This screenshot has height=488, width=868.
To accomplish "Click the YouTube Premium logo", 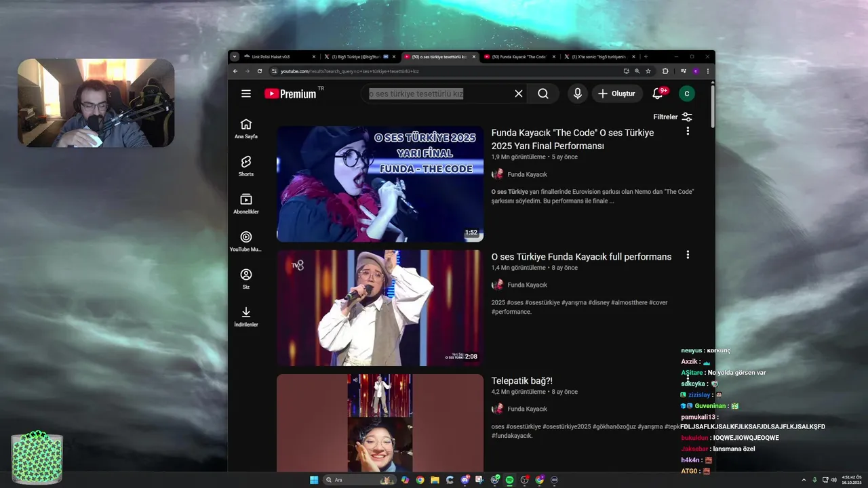I will (x=290, y=94).
